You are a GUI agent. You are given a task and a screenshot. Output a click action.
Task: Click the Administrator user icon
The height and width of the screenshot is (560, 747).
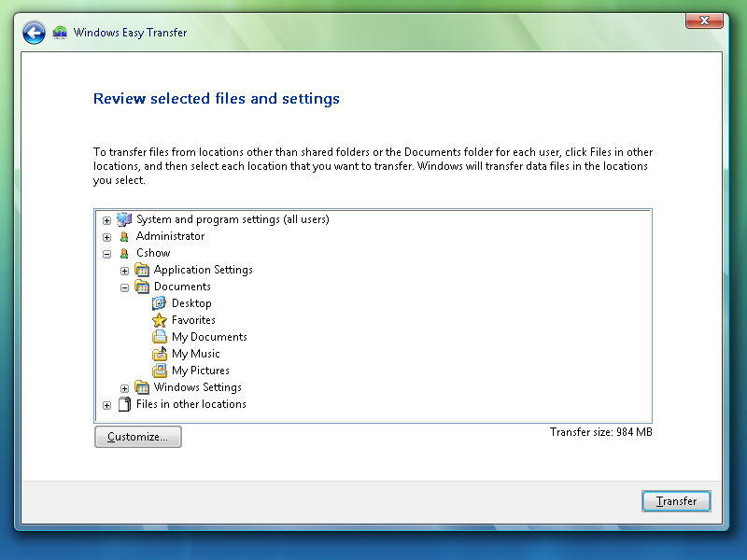(124, 237)
